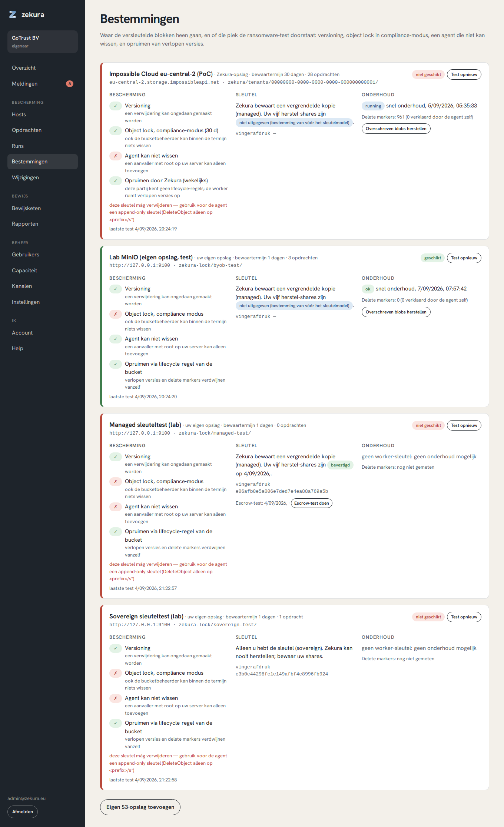Add own S3 storage with Eigen S3-opslag toevoegen
Screen dimensions: 504x827
[140, 807]
